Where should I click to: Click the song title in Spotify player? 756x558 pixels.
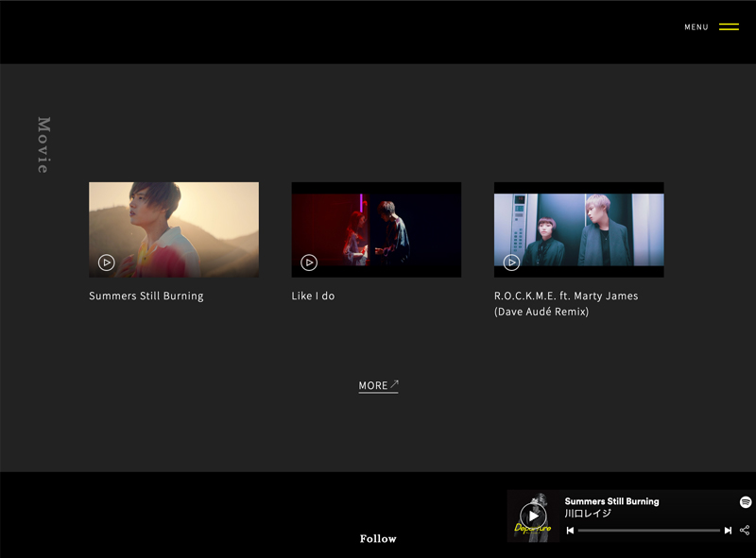coord(611,501)
